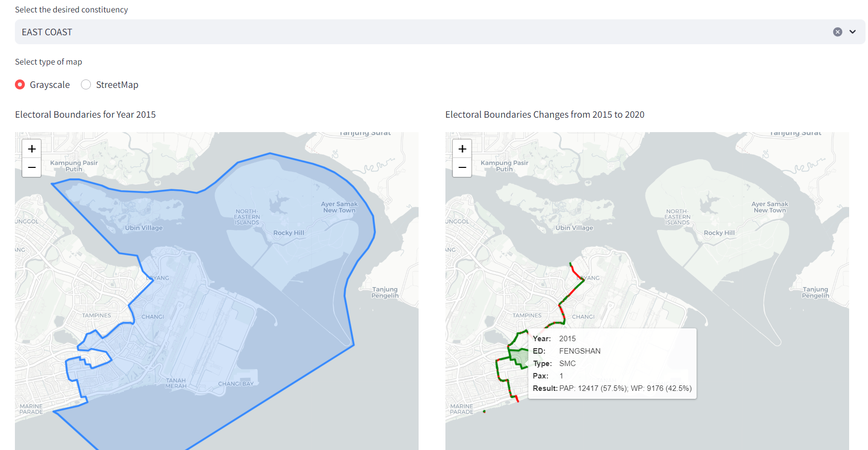The image size is (868, 450).
Task: Click Rocky Hill label on the changes map
Action: point(719,233)
